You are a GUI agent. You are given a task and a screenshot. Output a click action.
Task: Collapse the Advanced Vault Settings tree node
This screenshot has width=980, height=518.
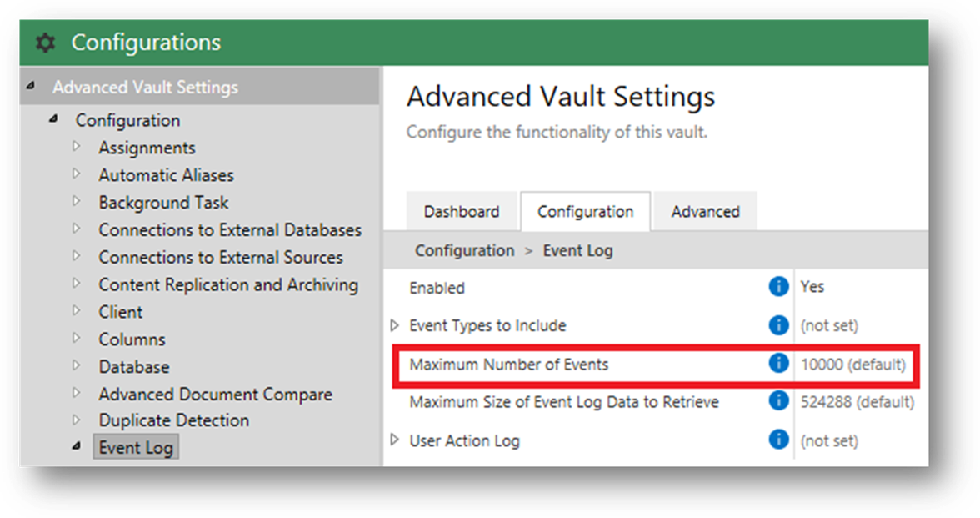31,86
